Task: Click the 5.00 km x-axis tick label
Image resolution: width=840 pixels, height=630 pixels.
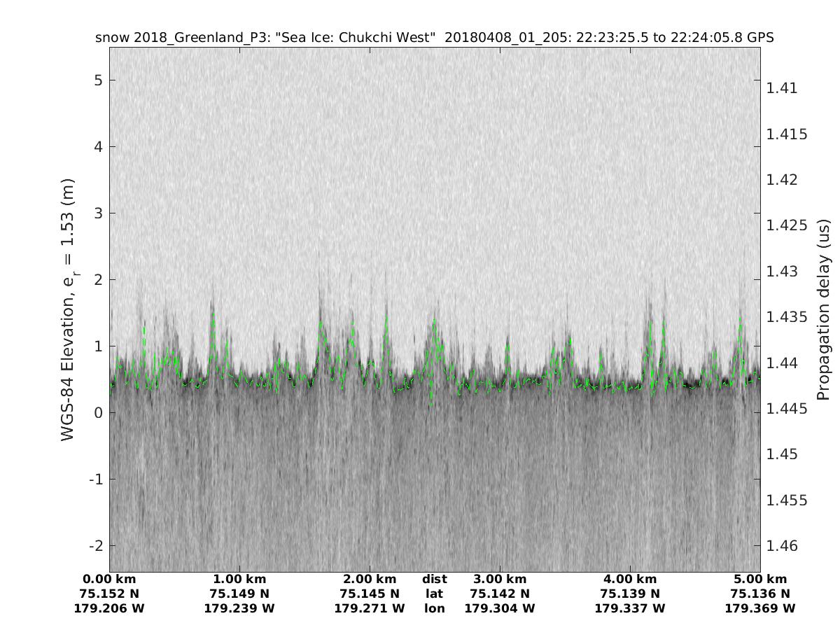Action: (760, 579)
